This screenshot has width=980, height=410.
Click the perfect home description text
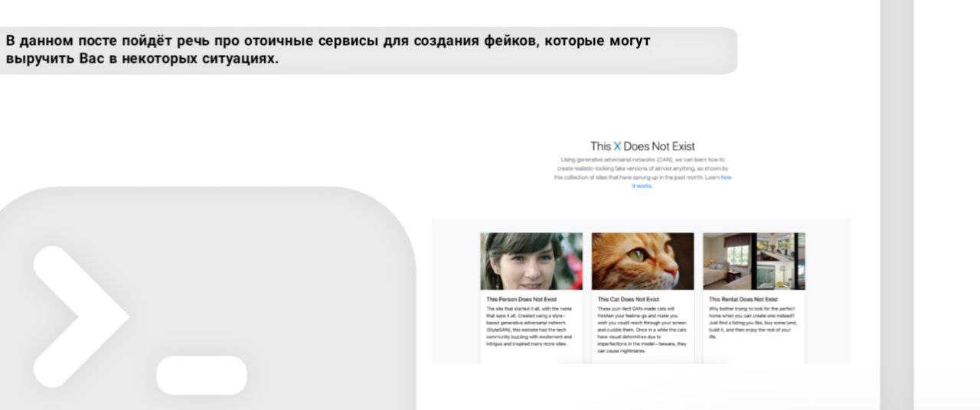click(753, 323)
